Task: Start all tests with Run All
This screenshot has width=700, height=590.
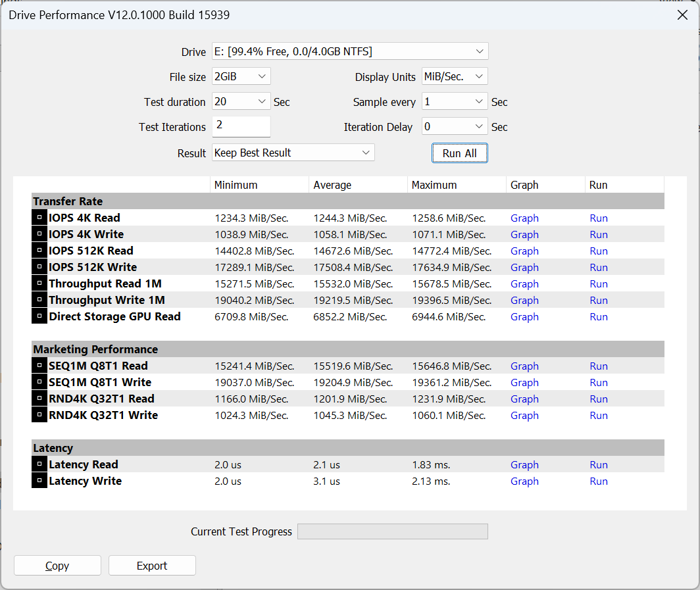Action: (x=459, y=153)
